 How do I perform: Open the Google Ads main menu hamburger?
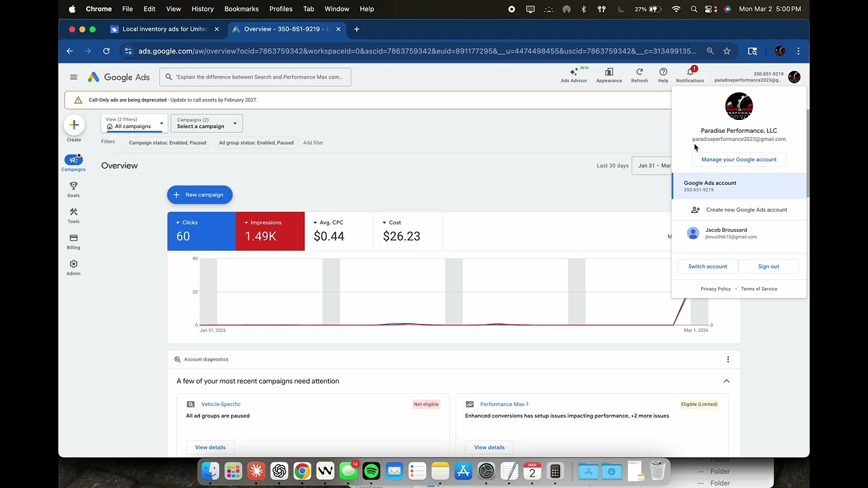(73, 77)
